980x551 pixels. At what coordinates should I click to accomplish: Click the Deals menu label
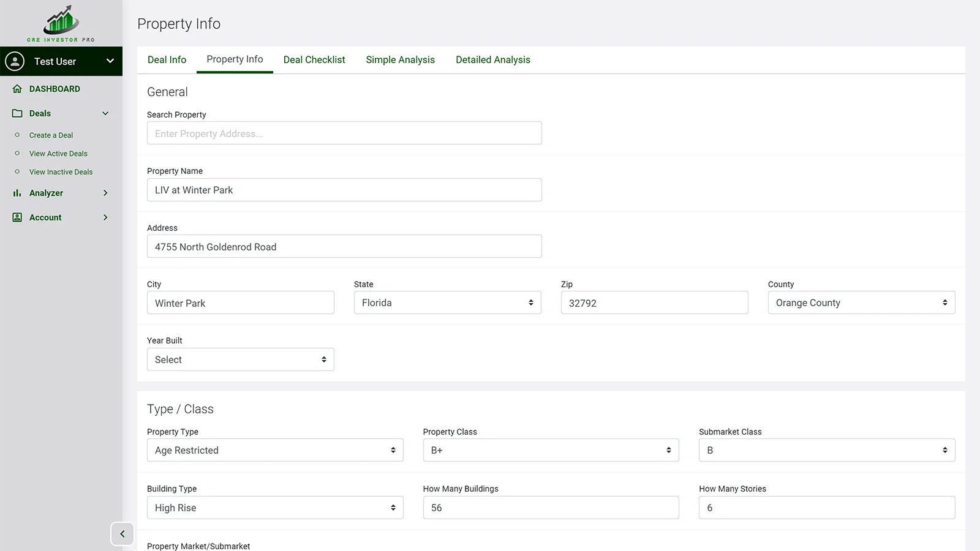point(40,113)
